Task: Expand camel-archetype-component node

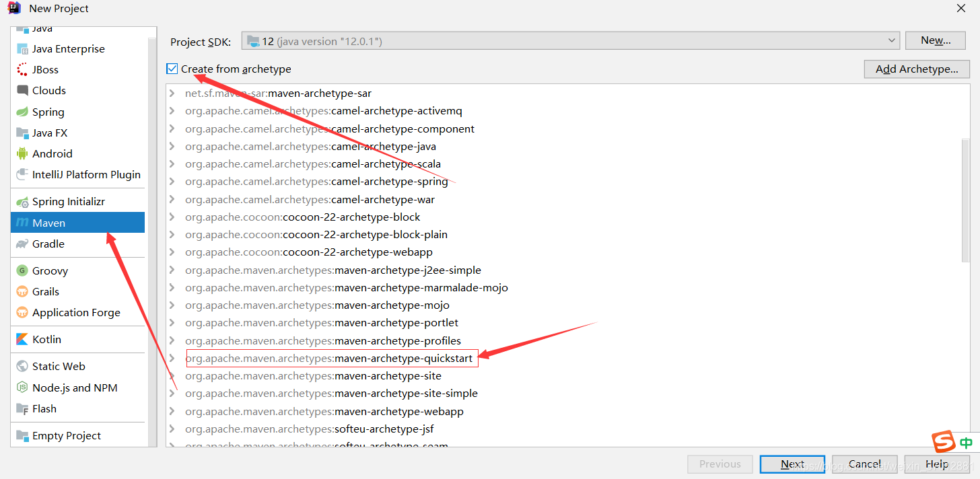Action: (172, 129)
